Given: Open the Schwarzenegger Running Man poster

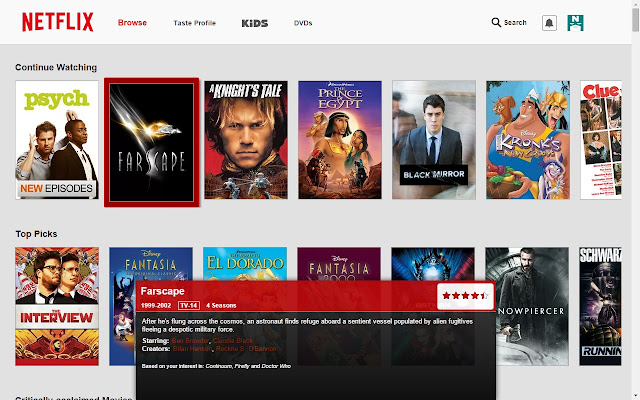Looking at the screenshot, I should tap(600, 306).
